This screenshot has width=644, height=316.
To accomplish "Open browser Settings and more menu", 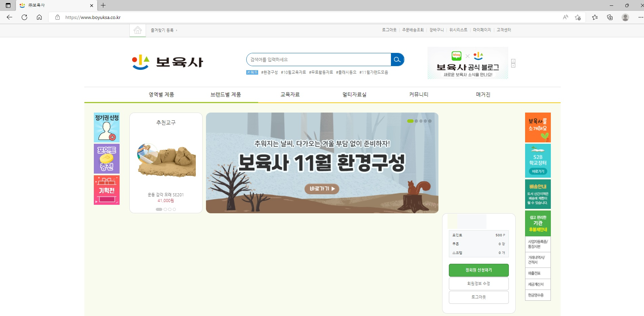I will 640,17.
